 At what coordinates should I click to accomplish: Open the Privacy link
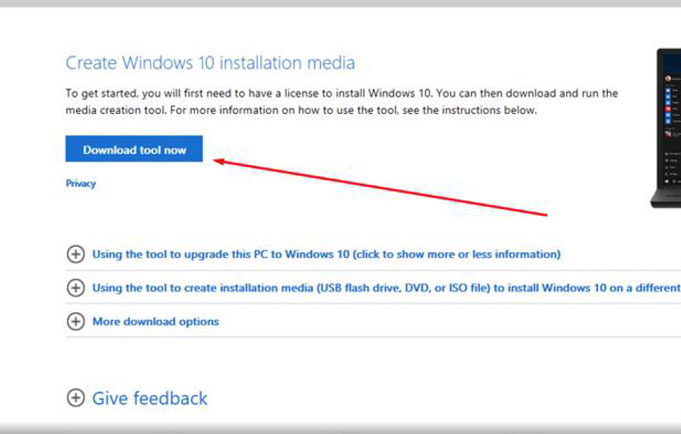[80, 184]
